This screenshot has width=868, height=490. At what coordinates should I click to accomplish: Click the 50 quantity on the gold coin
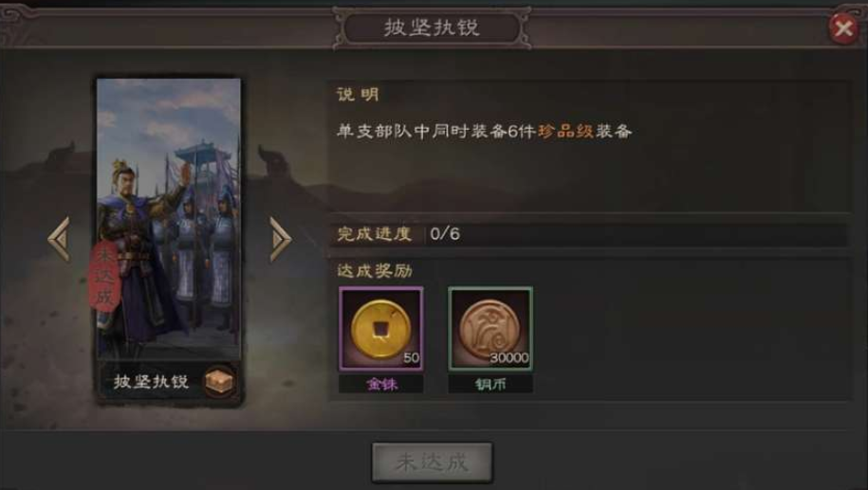pyautogui.click(x=412, y=358)
